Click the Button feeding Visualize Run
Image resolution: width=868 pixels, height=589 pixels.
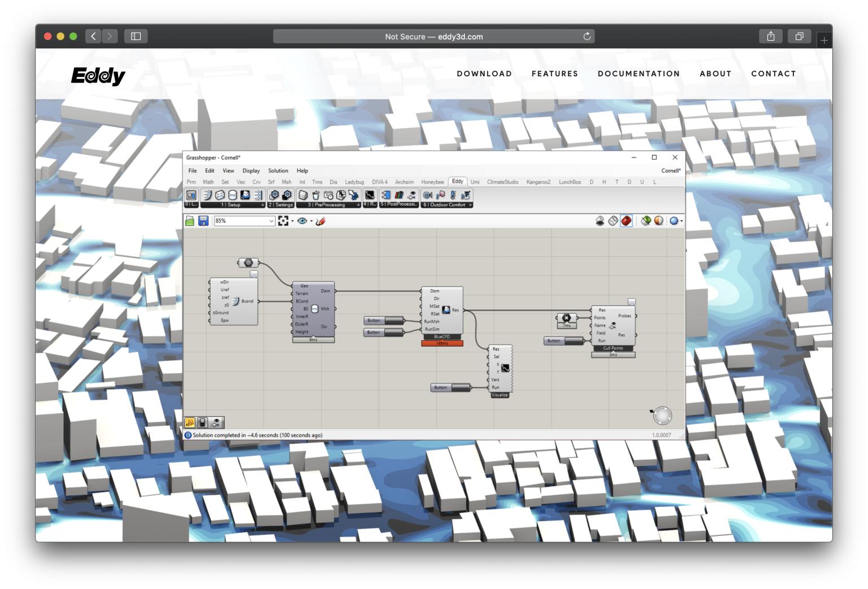coord(450,387)
